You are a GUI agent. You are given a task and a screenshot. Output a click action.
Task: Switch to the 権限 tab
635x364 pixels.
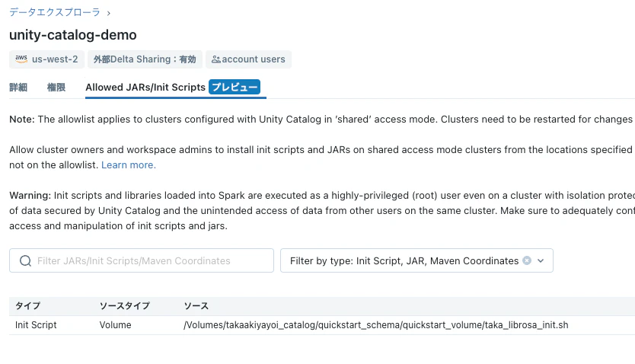[56, 88]
